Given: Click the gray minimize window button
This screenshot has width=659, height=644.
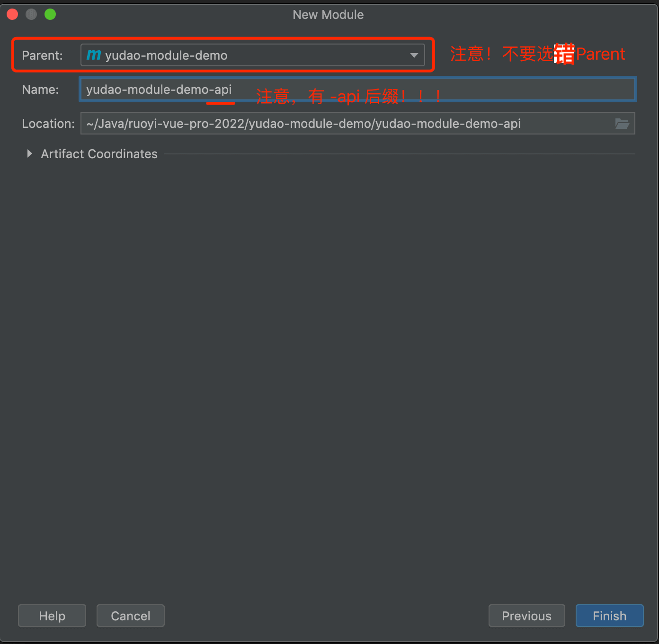Looking at the screenshot, I should coord(31,15).
